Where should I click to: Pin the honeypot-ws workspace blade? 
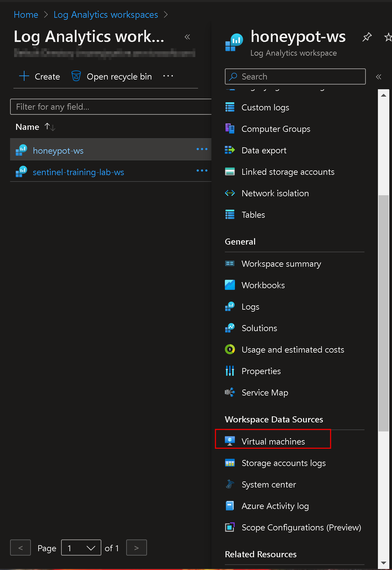(367, 37)
